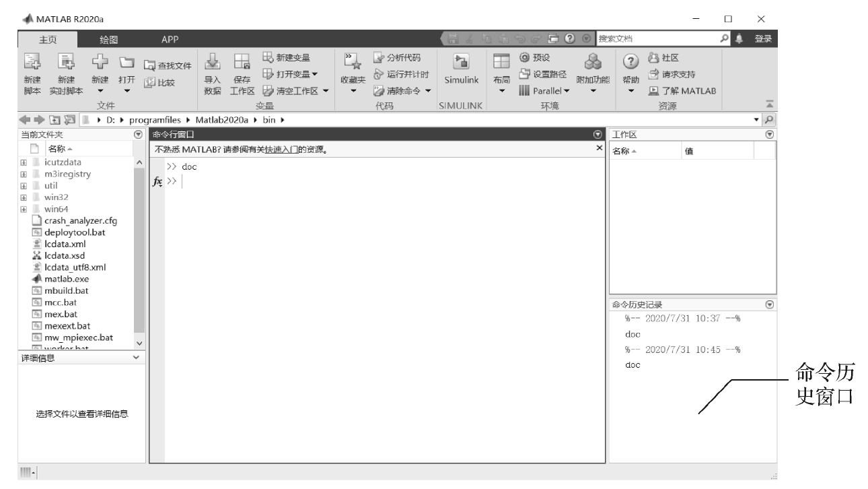Switch to the APP tab

pos(170,40)
